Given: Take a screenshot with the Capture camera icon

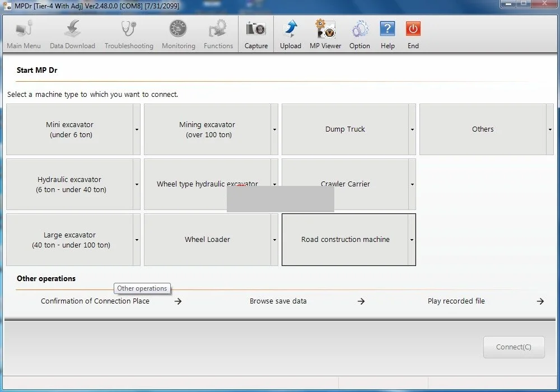Looking at the screenshot, I should pos(255,31).
